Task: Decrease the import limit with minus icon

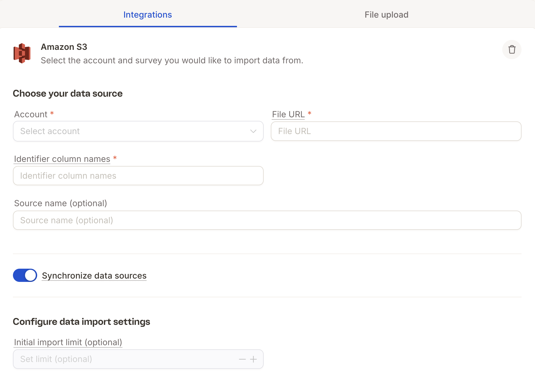Action: [x=242, y=359]
